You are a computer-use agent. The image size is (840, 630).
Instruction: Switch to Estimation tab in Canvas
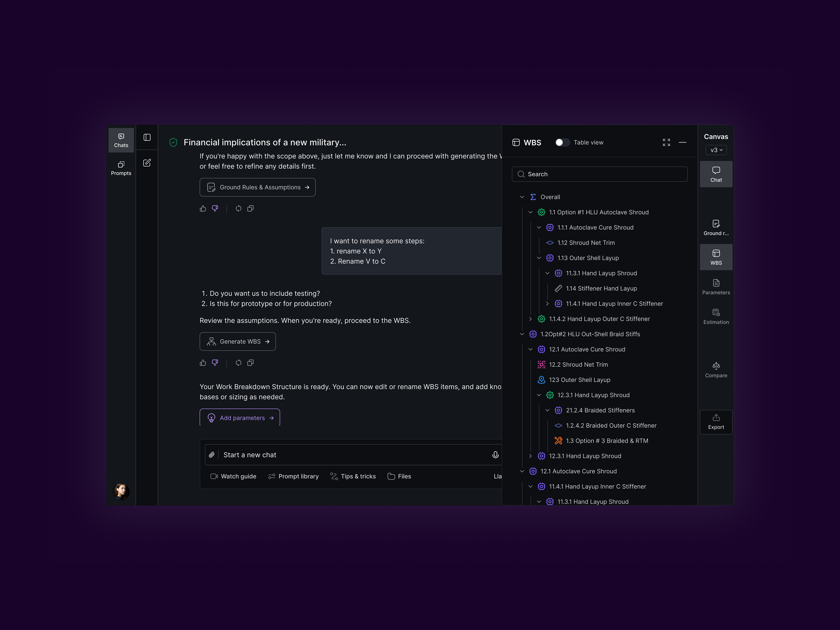tap(716, 316)
